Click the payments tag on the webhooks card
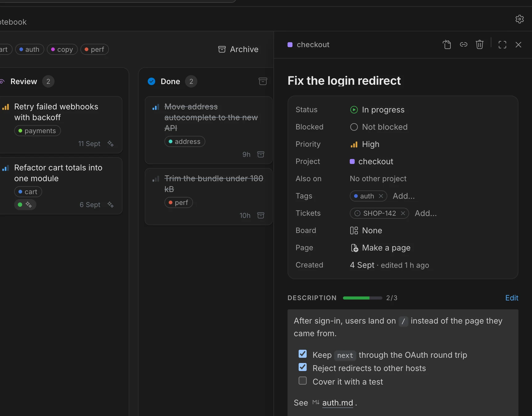This screenshot has height=416, width=532. (x=38, y=131)
